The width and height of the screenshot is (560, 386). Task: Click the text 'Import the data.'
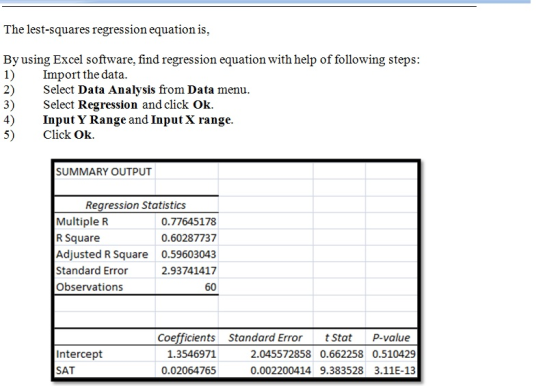point(85,75)
